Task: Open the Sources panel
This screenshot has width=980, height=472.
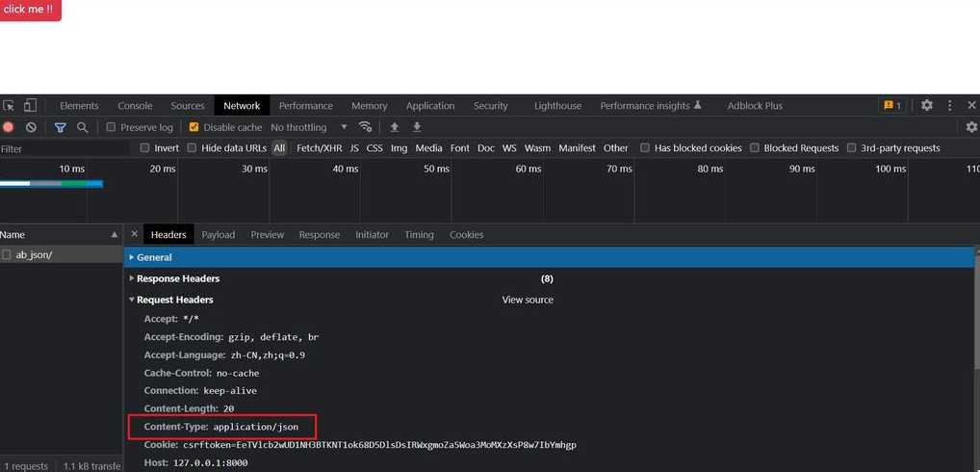Action: [x=188, y=106]
